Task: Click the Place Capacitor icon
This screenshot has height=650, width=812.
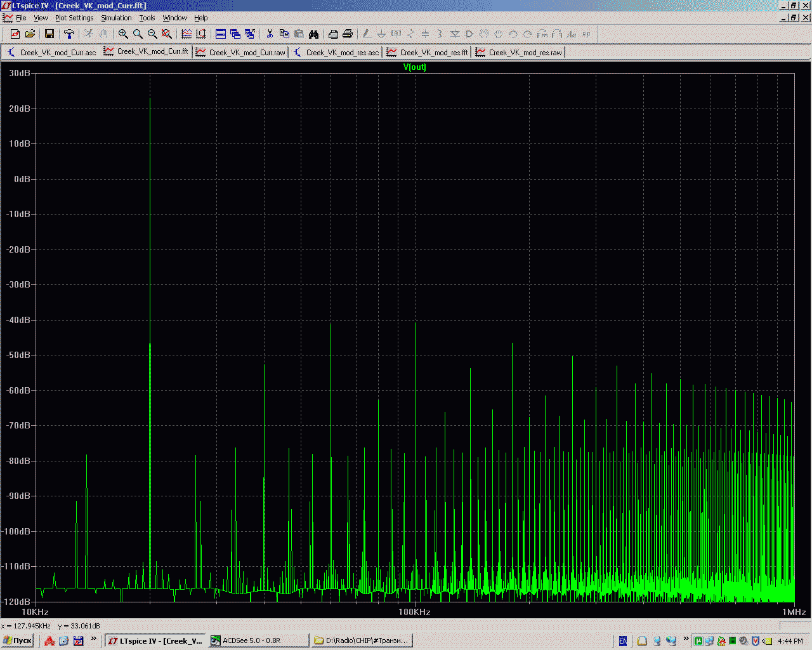Action: (425, 34)
